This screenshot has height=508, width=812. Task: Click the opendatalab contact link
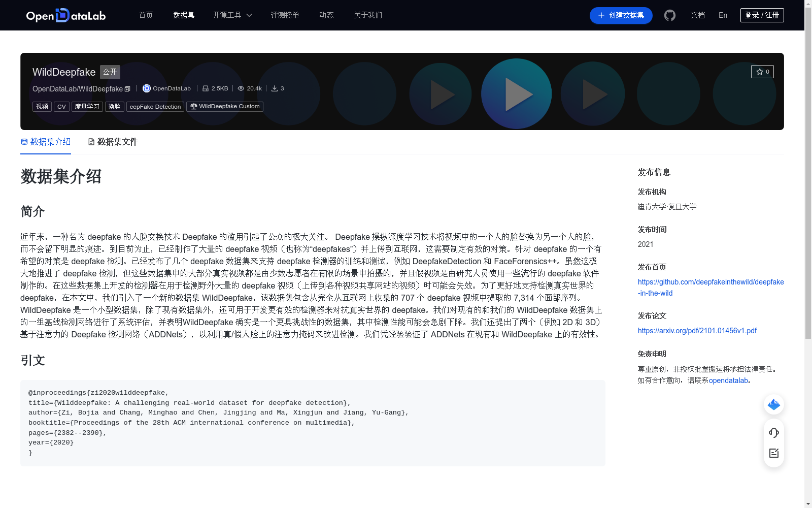click(x=728, y=380)
